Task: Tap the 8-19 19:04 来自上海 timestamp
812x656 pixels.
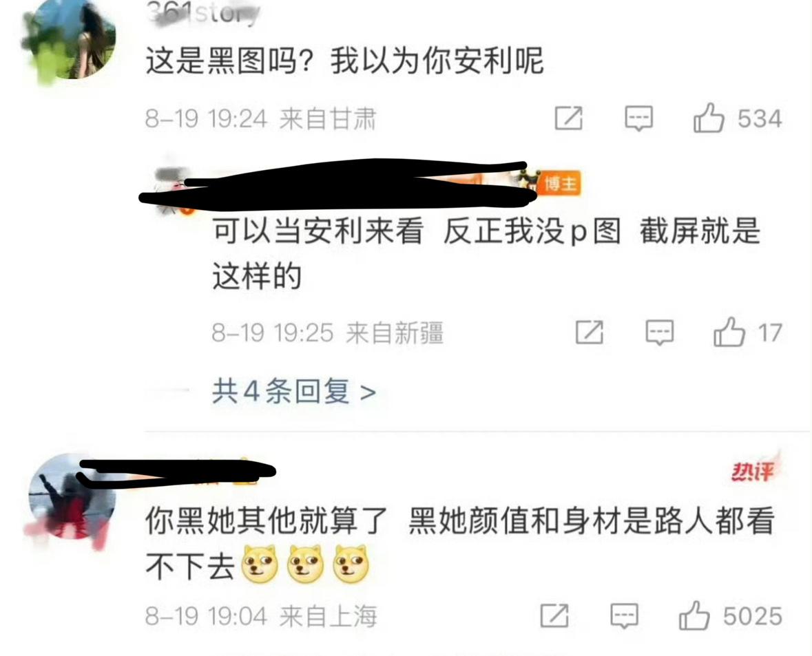Action: pos(261,615)
